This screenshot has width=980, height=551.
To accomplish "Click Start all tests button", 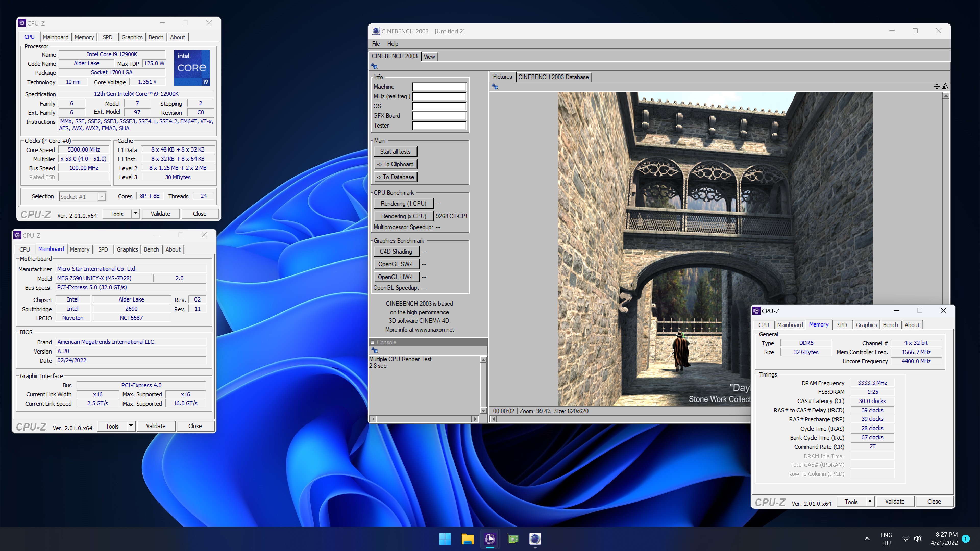I will [395, 151].
